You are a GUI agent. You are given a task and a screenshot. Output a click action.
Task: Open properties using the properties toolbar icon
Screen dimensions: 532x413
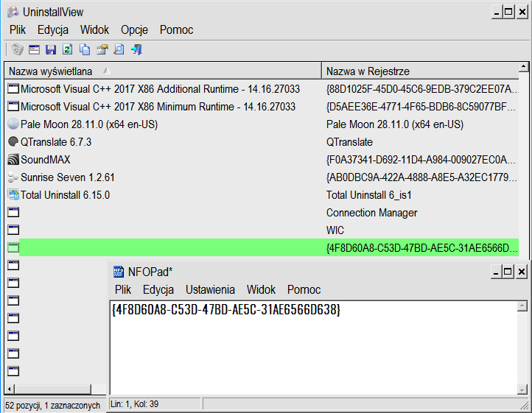pyautogui.click(x=102, y=50)
